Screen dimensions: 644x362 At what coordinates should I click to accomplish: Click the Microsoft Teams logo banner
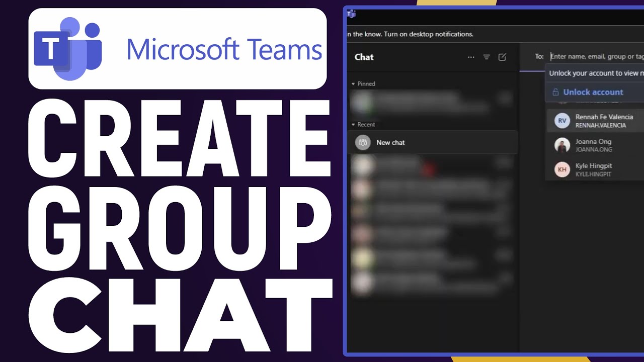[x=178, y=49]
